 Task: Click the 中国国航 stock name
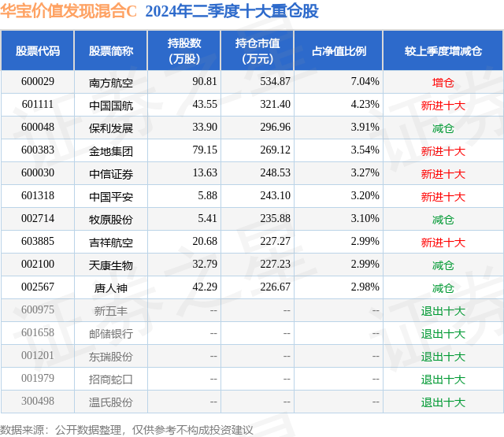click(x=111, y=106)
